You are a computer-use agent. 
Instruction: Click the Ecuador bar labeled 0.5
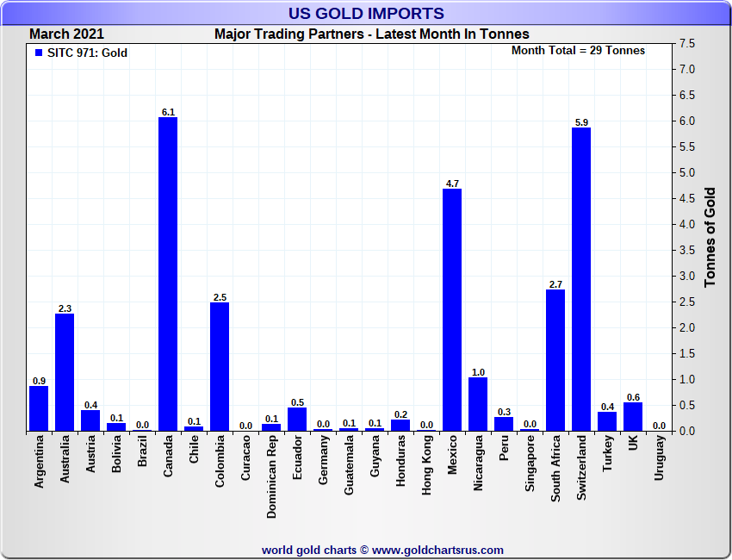tap(297, 420)
